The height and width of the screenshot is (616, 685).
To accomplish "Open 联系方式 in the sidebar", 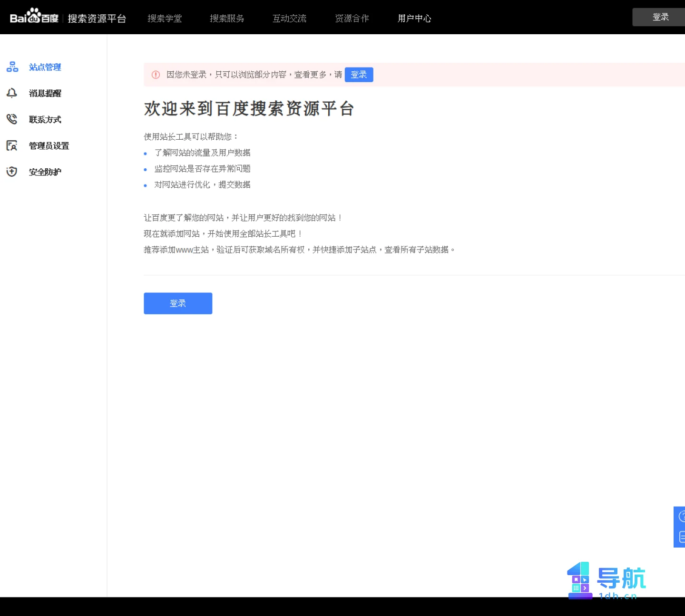I will 45,119.
